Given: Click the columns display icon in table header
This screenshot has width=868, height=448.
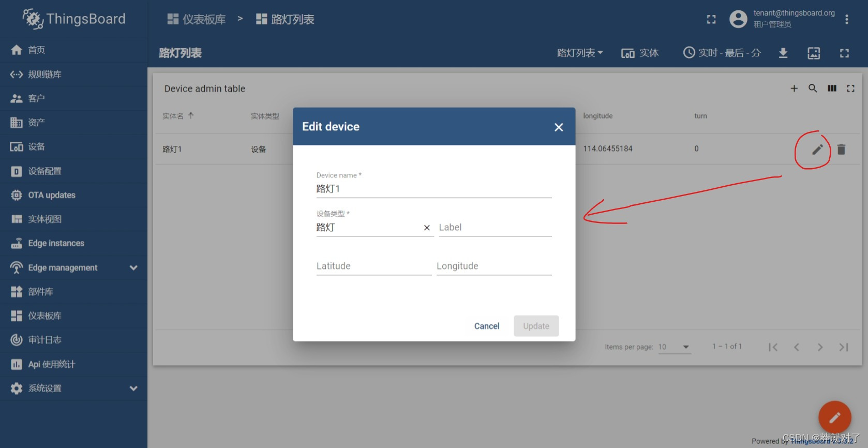Looking at the screenshot, I should (x=832, y=88).
